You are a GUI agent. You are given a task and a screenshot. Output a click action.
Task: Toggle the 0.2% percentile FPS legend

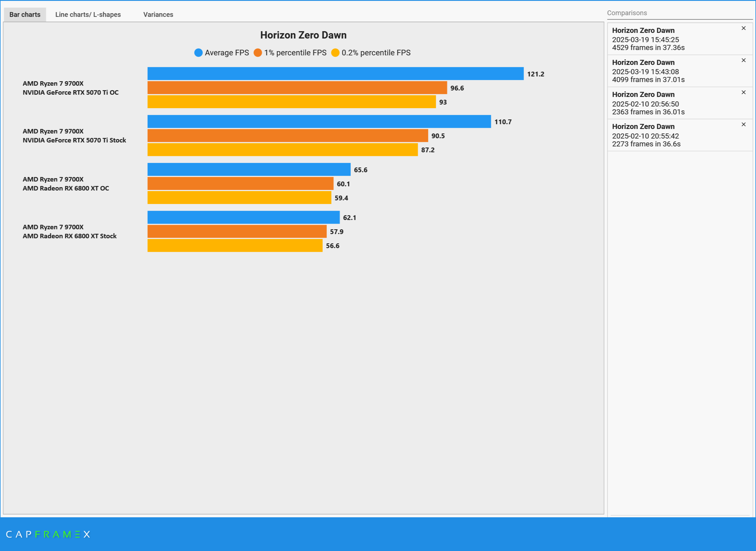(335, 53)
